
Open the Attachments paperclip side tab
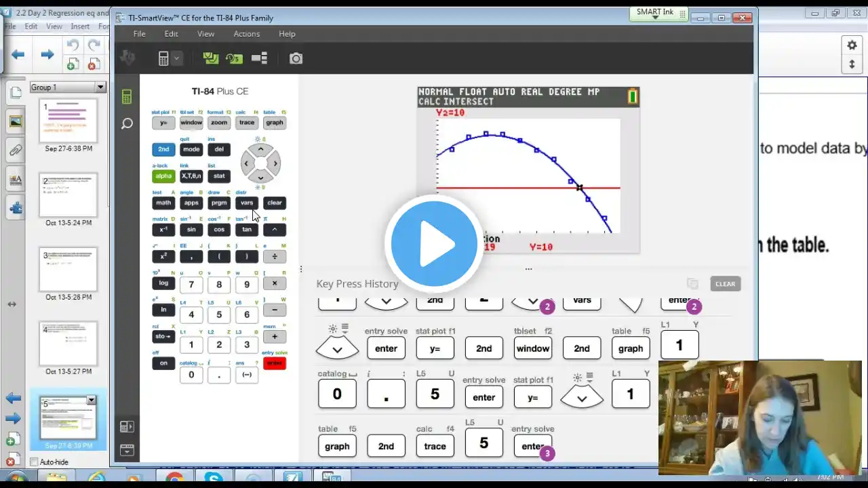coord(15,150)
